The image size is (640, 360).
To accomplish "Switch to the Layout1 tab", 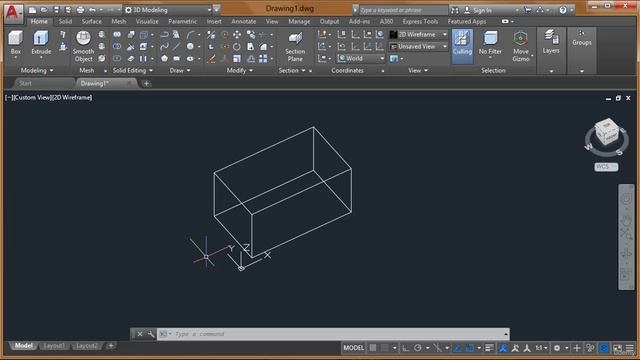I will pos(54,346).
